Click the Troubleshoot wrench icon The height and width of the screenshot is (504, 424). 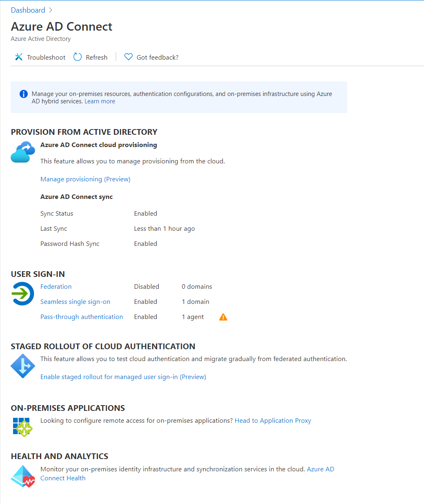click(19, 57)
